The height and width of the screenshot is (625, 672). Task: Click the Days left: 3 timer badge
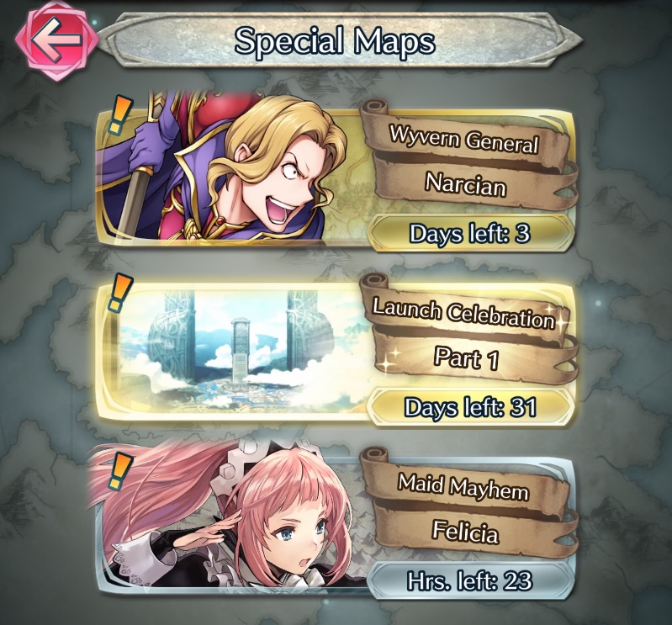click(x=471, y=233)
